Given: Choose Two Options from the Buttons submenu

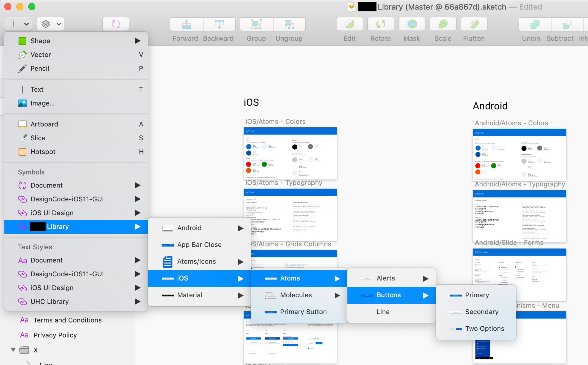Looking at the screenshot, I should (x=484, y=328).
